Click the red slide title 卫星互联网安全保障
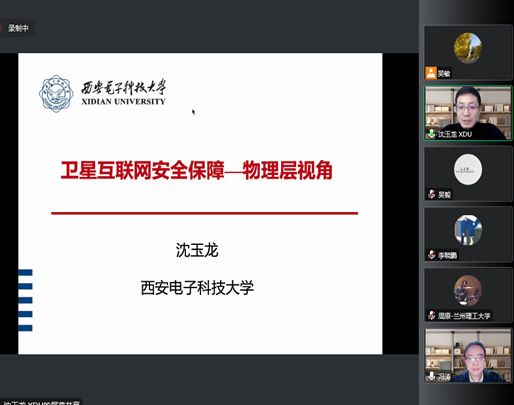 pyautogui.click(x=143, y=170)
